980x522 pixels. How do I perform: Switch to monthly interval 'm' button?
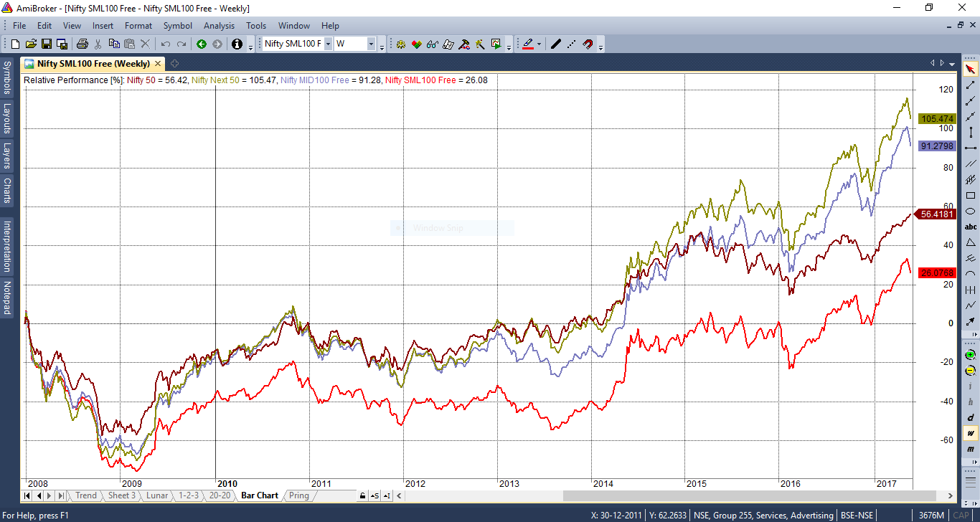pyautogui.click(x=971, y=449)
